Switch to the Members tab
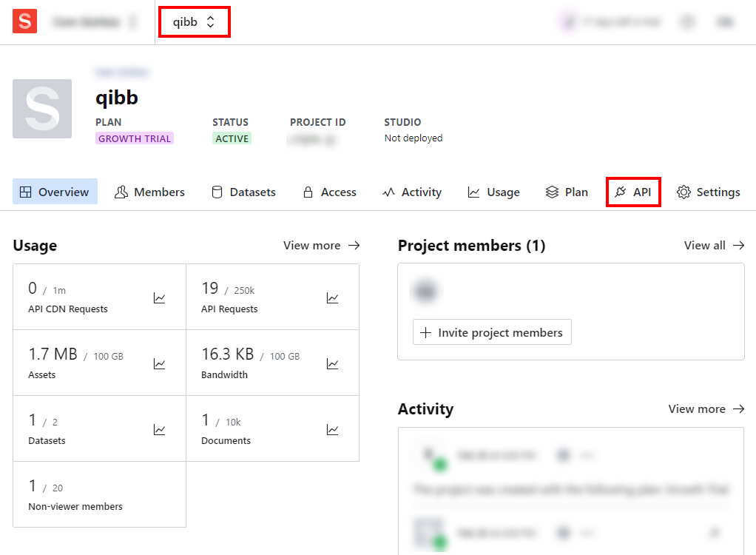The width and height of the screenshot is (756, 555). [149, 192]
